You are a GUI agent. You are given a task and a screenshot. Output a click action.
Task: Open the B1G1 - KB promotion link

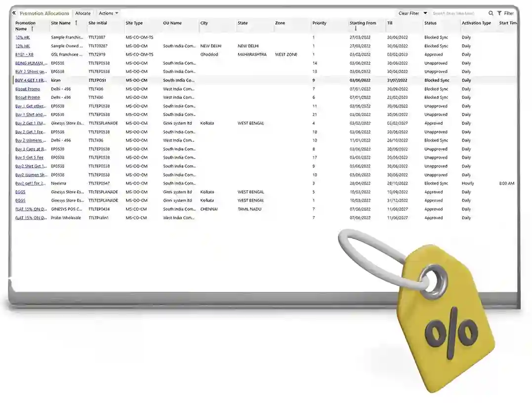(24, 54)
